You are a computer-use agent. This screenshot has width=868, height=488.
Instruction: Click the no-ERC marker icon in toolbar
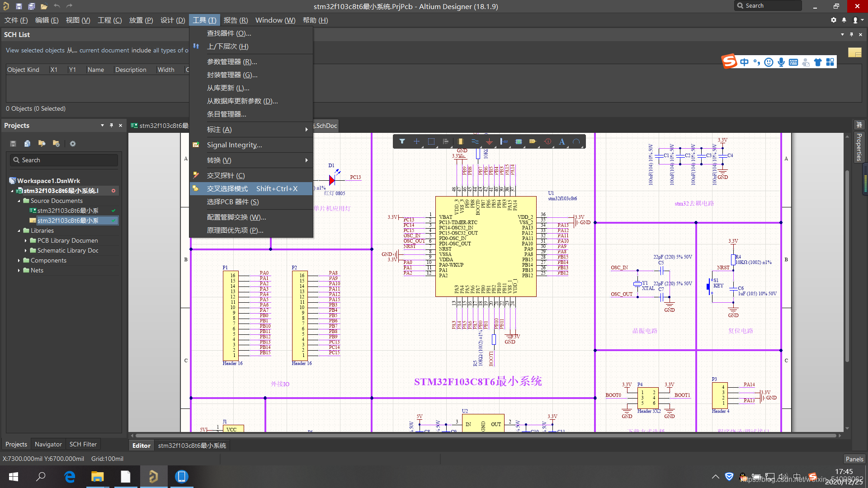point(548,141)
